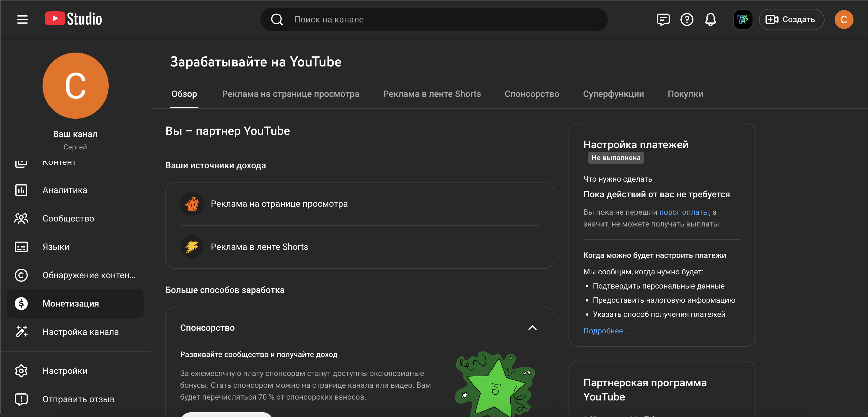Switch to Реклама в ленте Shorts tab
Screen dimensions: 868x417
point(432,94)
